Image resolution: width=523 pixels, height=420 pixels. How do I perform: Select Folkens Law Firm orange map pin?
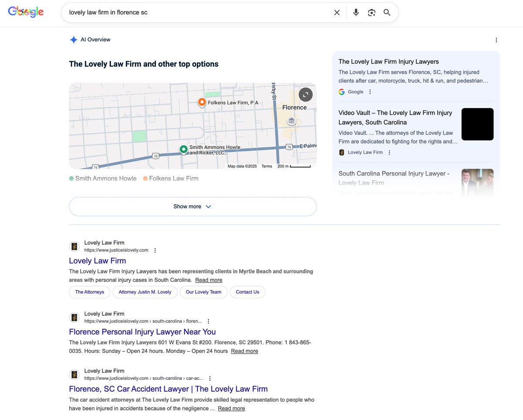click(202, 102)
